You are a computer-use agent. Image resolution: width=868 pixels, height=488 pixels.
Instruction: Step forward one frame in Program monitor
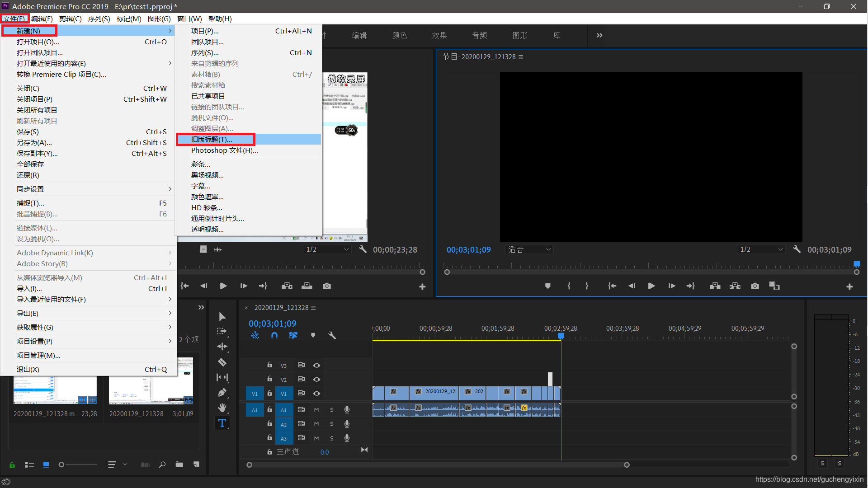[672, 286]
